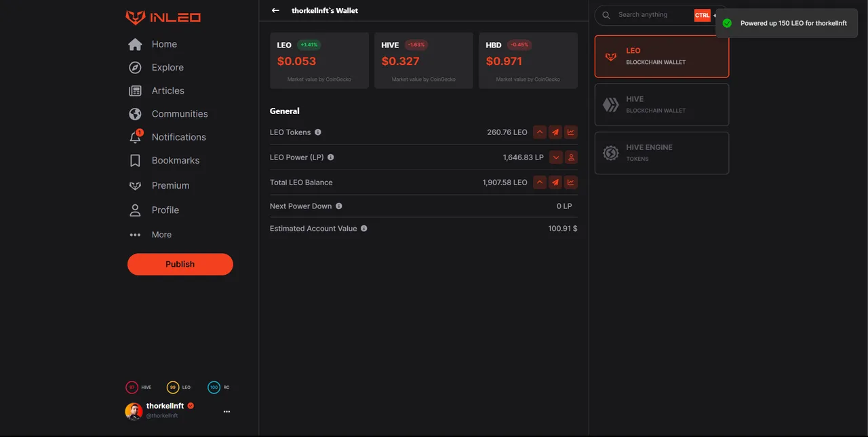Image resolution: width=868 pixels, height=437 pixels.
Task: Click the thorkellnft username
Action: click(165, 406)
